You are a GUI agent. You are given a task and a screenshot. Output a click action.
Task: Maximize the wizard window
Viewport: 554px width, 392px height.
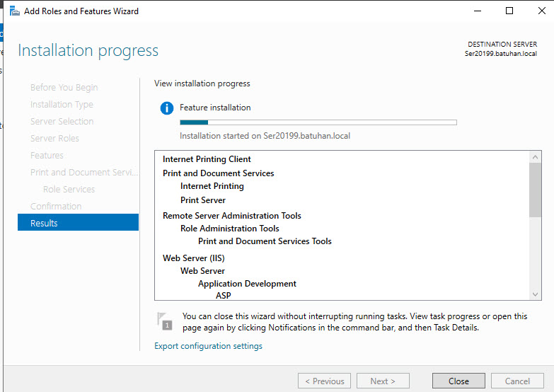[509, 11]
